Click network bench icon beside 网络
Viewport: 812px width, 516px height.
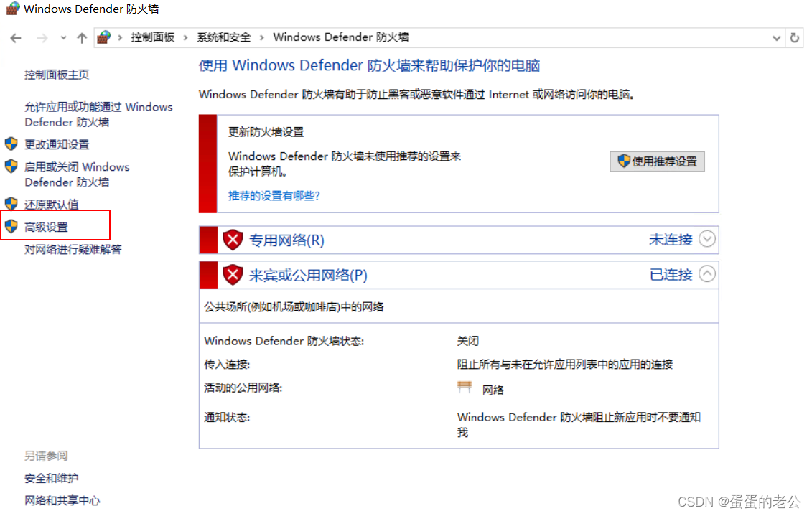[465, 387]
